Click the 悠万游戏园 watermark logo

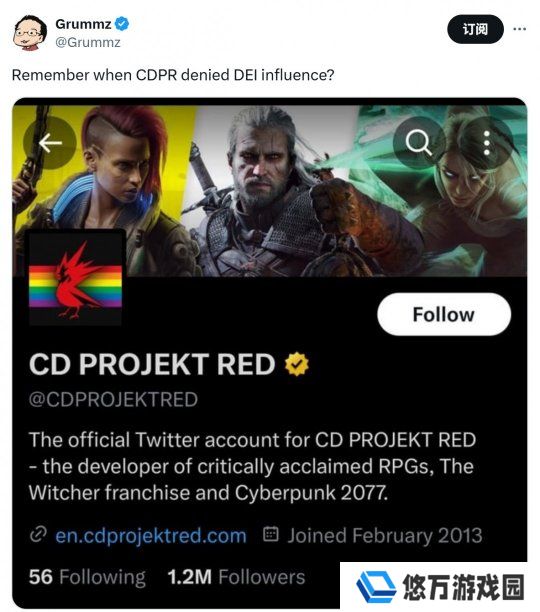440,587
